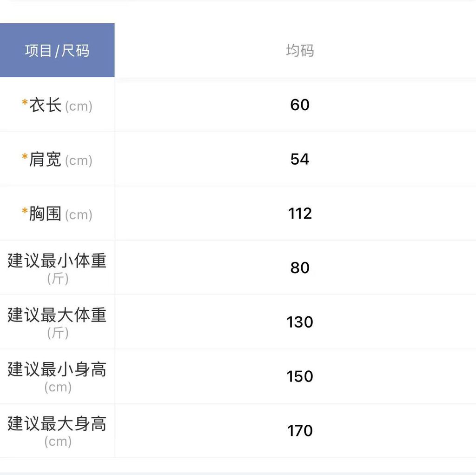476x475 pixels.
Task: Click the 建议最大身高 label
Action: [x=57, y=424]
